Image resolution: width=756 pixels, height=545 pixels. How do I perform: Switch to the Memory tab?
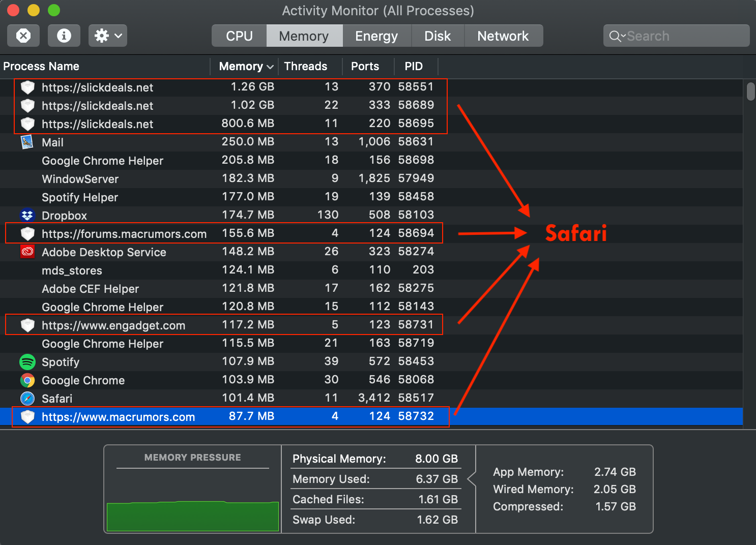pyautogui.click(x=304, y=36)
